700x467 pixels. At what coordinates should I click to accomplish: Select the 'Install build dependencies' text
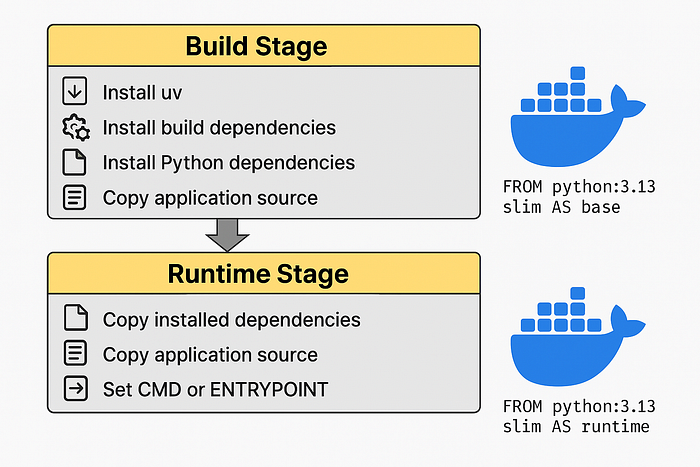pos(219,128)
